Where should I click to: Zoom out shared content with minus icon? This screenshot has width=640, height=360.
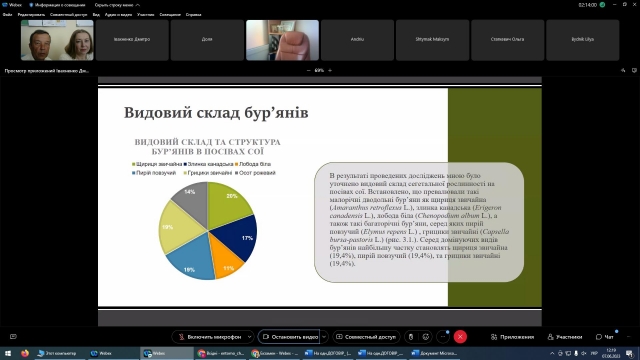coord(309,70)
